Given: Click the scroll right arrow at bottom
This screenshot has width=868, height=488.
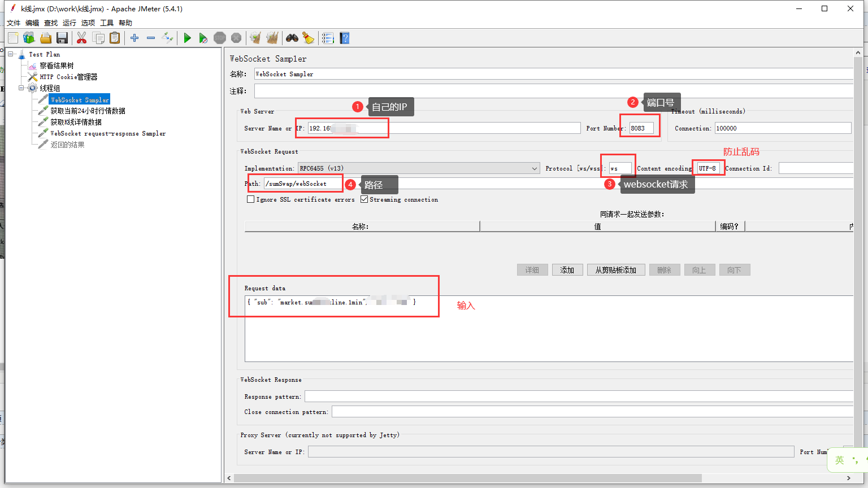Looking at the screenshot, I should tap(848, 478).
